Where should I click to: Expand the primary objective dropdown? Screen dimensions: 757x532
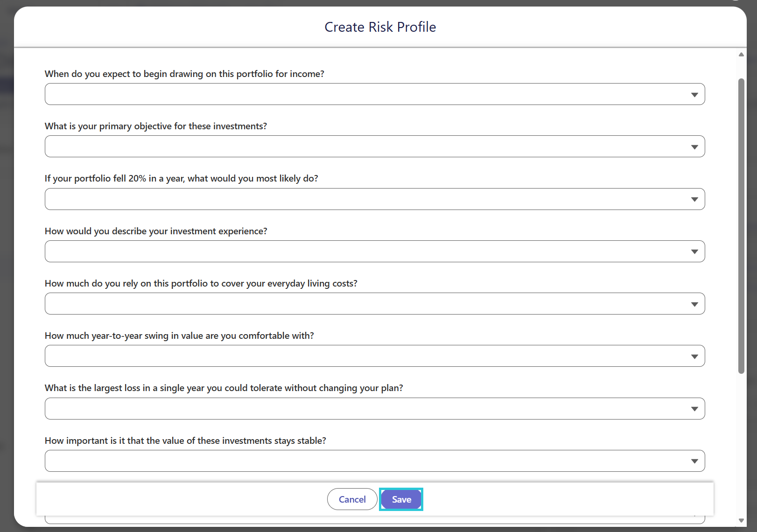click(x=375, y=147)
